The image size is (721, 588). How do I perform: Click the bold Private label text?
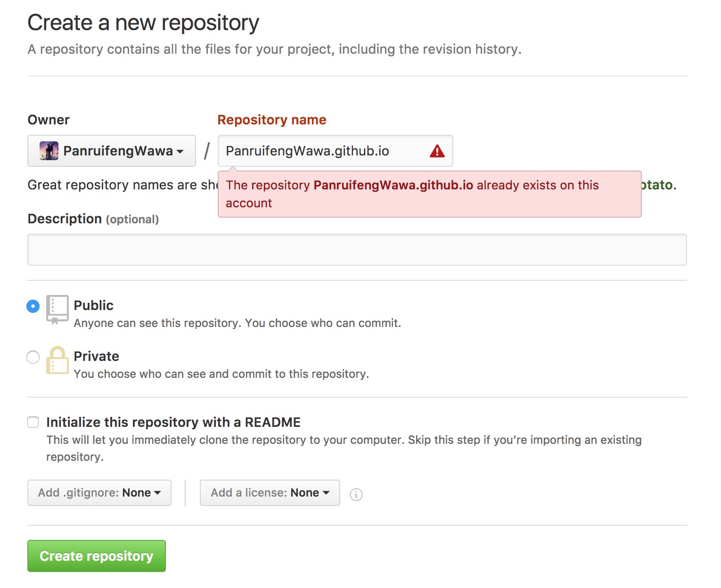click(x=96, y=356)
